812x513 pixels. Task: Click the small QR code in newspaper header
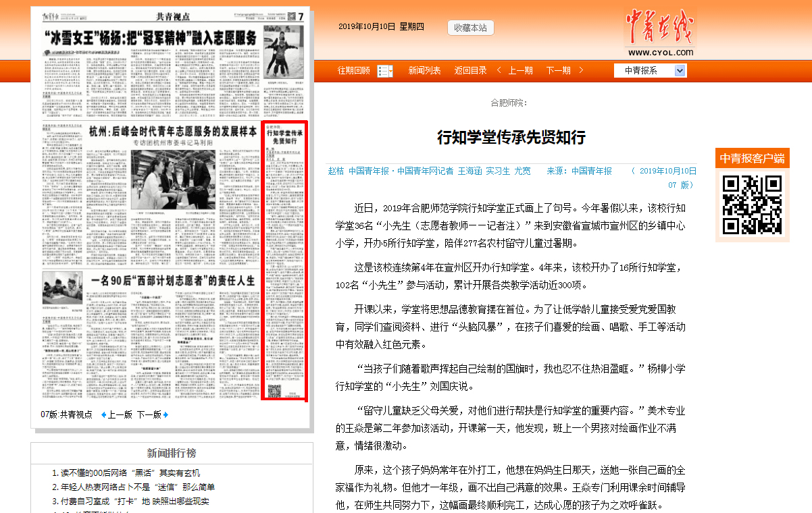291,16
